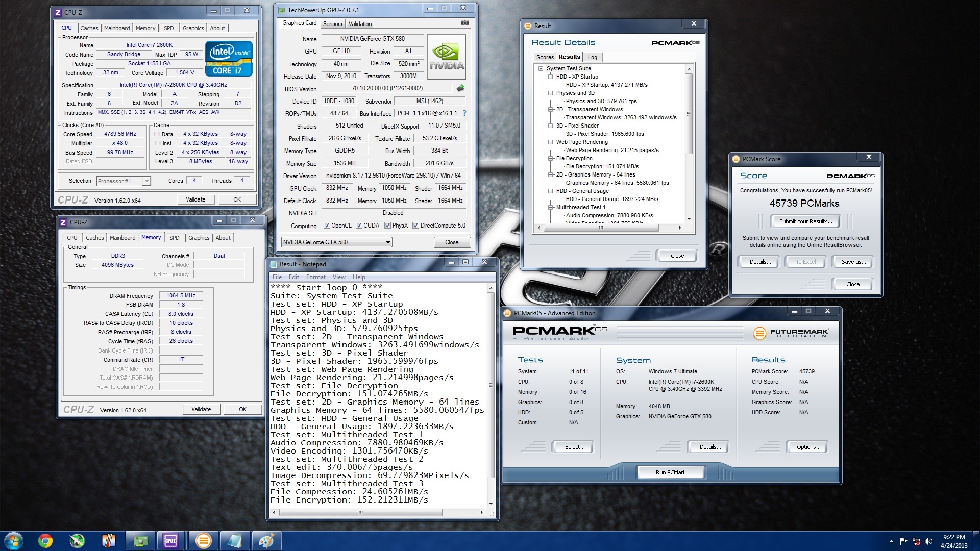Collapse the File Decryption node

coord(550,158)
